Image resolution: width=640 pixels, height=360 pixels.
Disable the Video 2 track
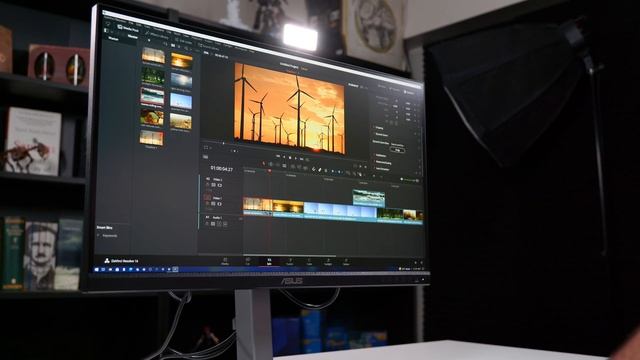click(x=220, y=185)
